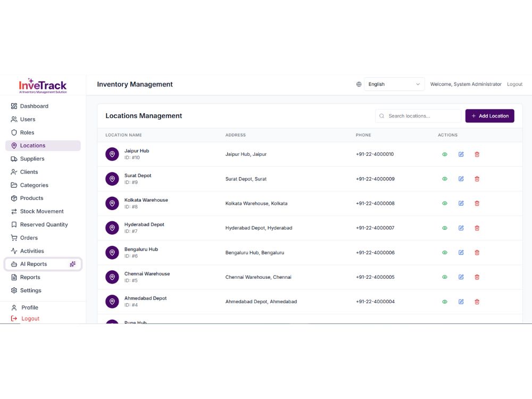Open Categories in sidebar
The width and height of the screenshot is (532, 399).
pos(43,185)
